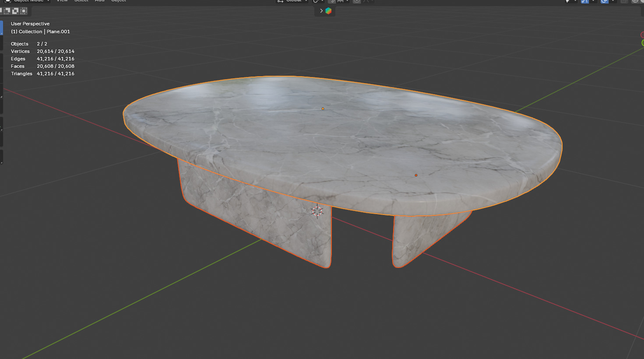Click the multicolored cube icon in header
The width and height of the screenshot is (644, 359).
coord(328,11)
